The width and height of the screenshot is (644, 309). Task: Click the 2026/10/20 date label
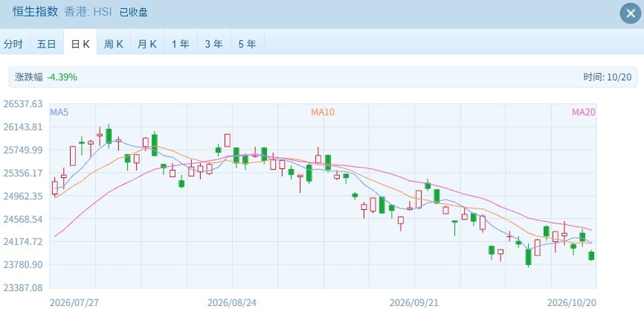(571, 303)
